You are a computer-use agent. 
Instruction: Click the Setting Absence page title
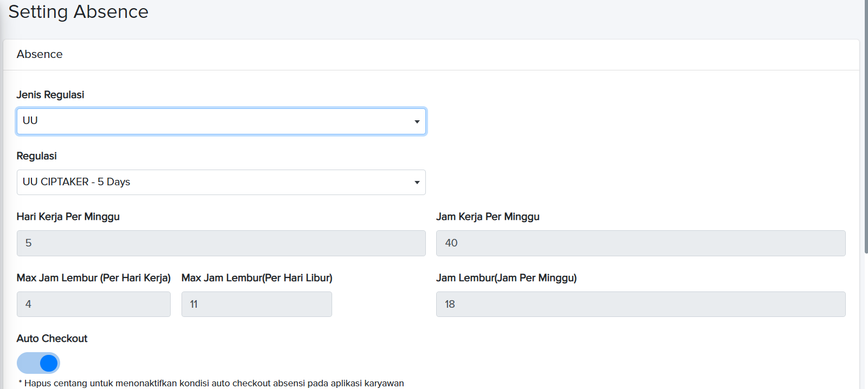pyautogui.click(x=79, y=12)
